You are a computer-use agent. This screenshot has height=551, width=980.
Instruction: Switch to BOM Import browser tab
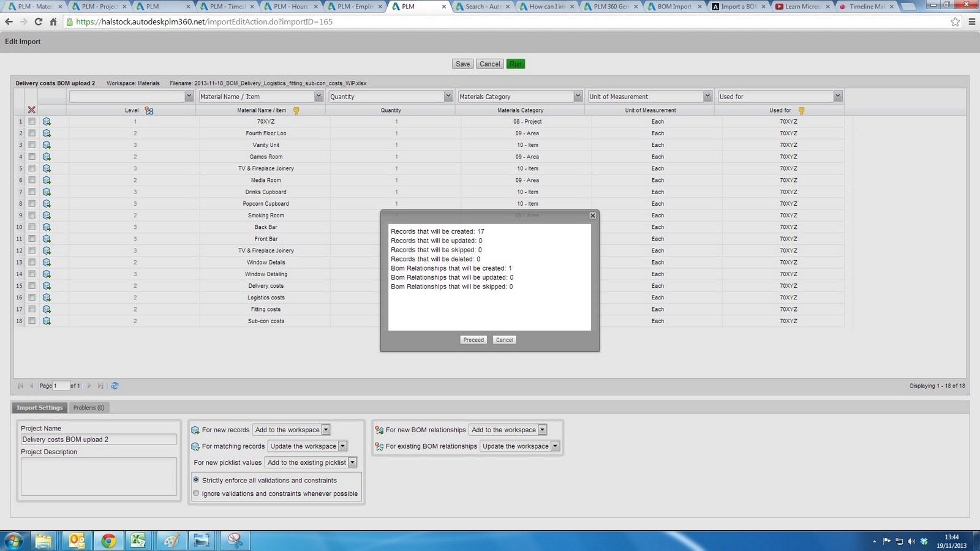click(674, 7)
